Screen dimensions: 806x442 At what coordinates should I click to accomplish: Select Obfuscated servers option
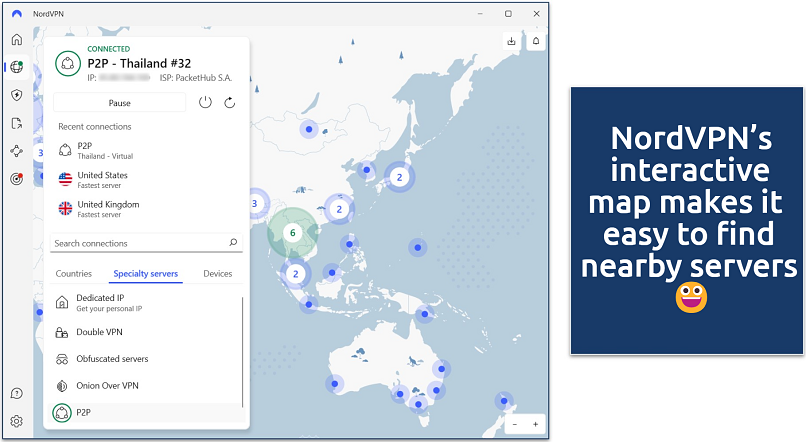(x=146, y=359)
